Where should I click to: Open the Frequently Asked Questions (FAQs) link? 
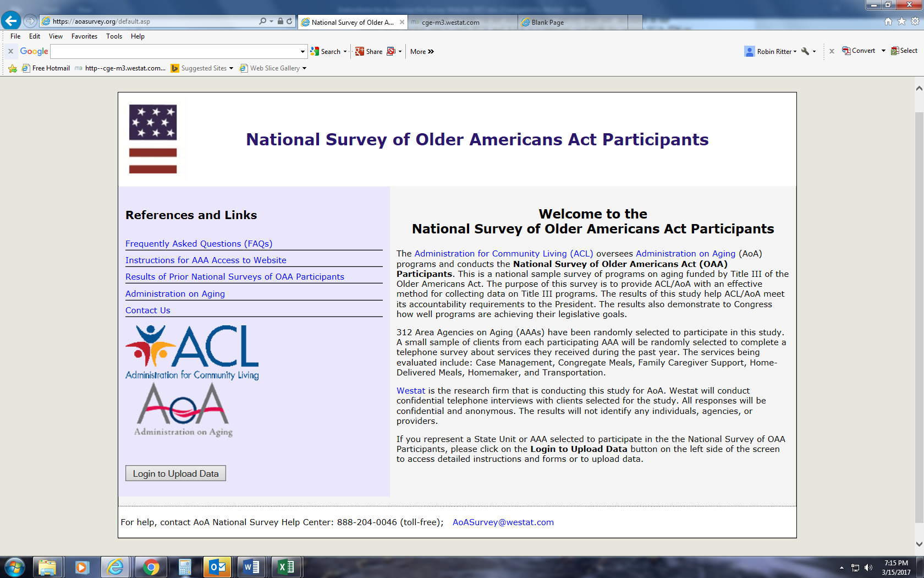199,243
